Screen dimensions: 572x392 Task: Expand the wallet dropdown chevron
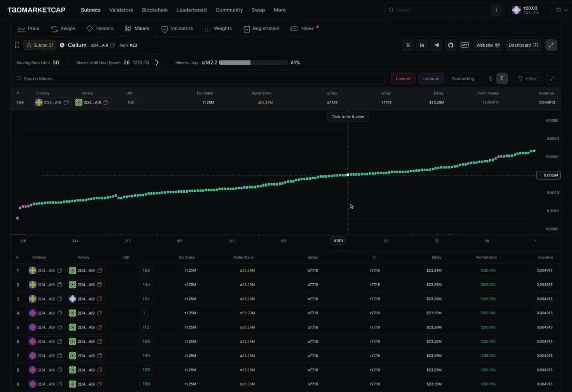click(566, 10)
